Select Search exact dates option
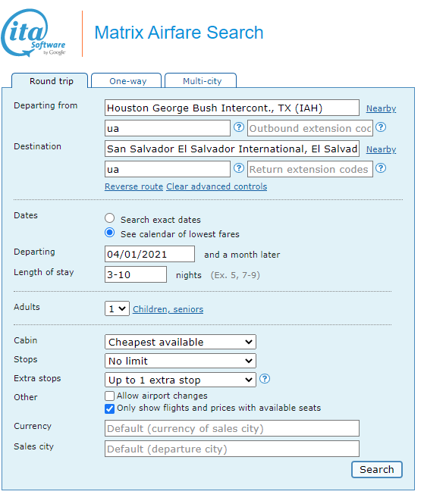Image resolution: width=424 pixels, height=504 pixels. pos(110,218)
